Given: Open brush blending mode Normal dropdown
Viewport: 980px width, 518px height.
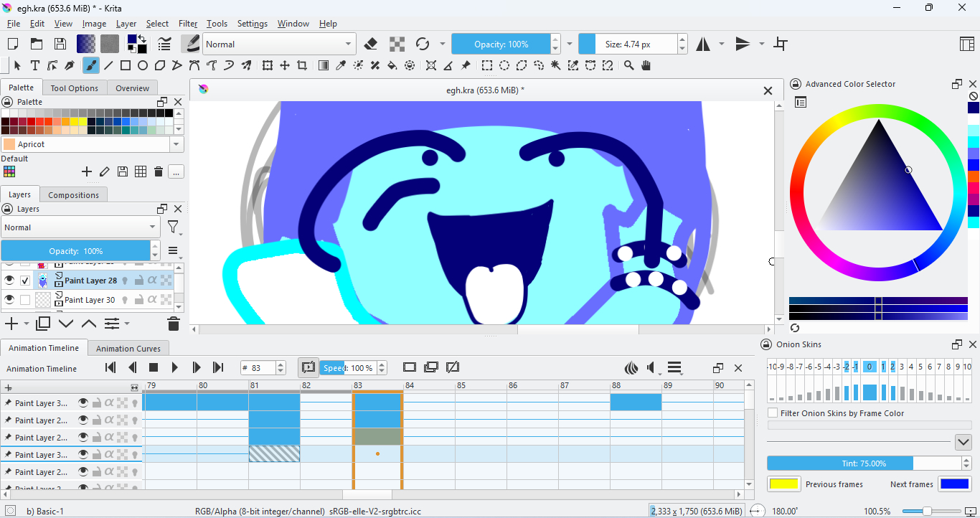Looking at the screenshot, I should (279, 44).
